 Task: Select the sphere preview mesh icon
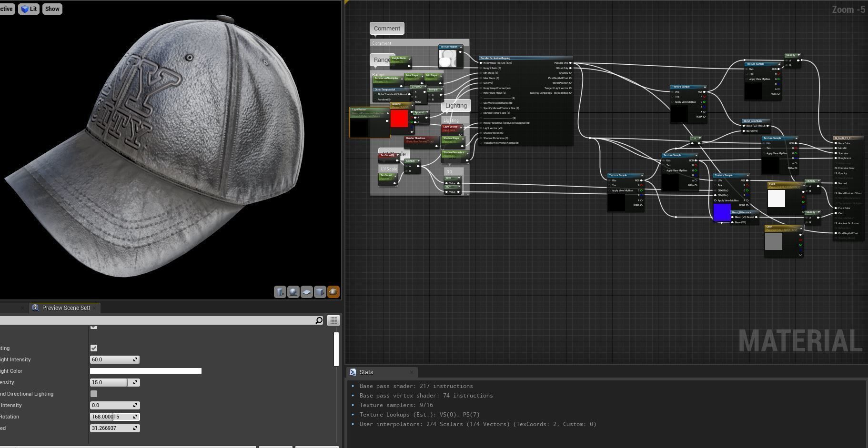(293, 292)
